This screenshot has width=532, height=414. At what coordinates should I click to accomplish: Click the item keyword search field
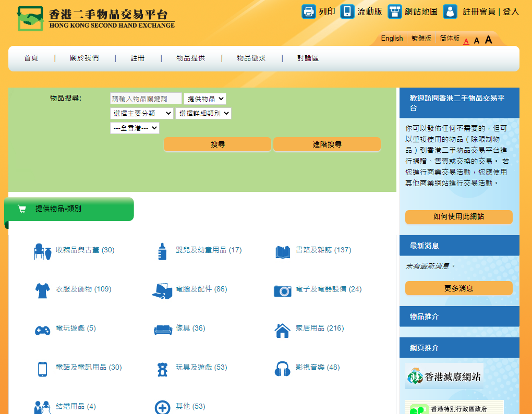tap(146, 99)
